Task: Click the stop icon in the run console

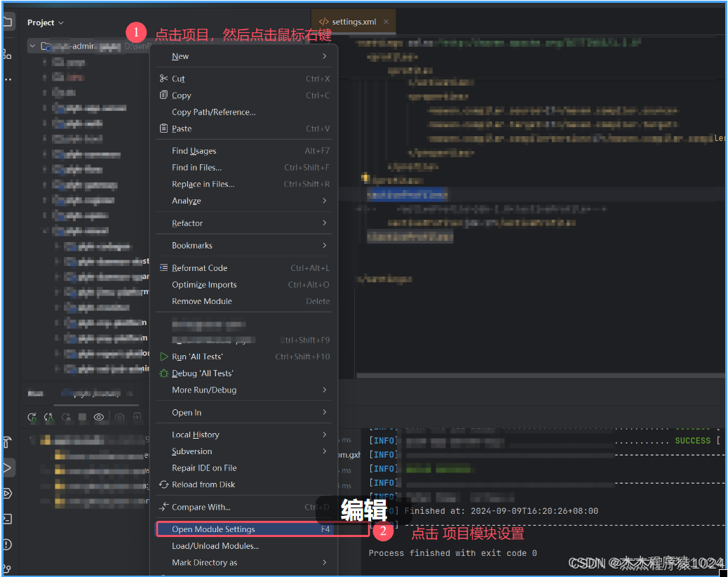Action: (82, 418)
